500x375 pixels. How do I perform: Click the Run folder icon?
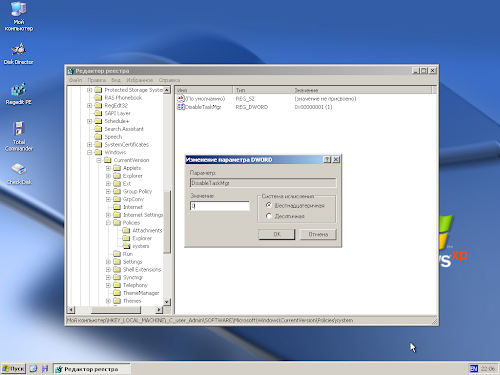117,254
